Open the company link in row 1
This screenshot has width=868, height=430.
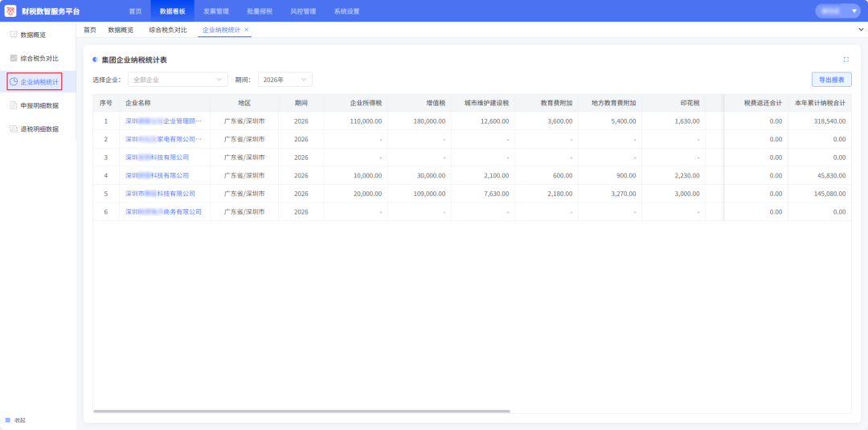pos(164,121)
